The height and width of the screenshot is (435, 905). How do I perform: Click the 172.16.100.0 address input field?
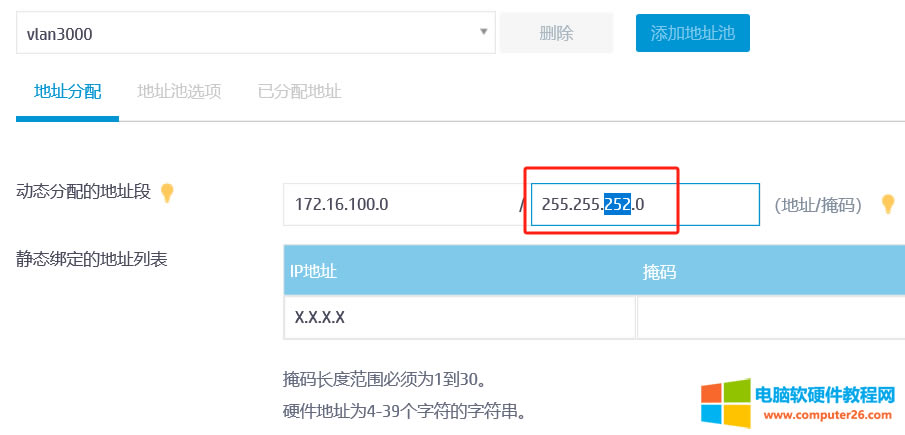400,204
